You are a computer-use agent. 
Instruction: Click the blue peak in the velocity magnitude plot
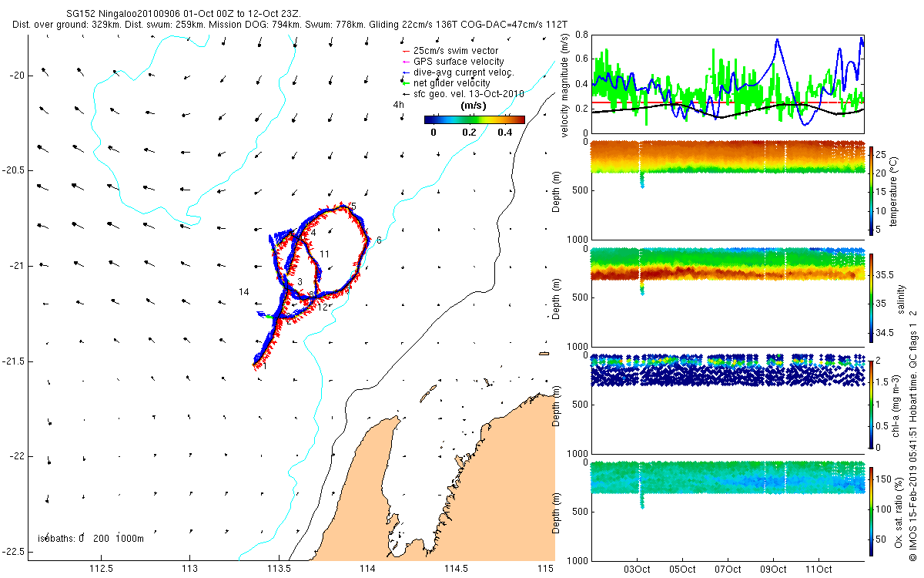[x=778, y=41]
